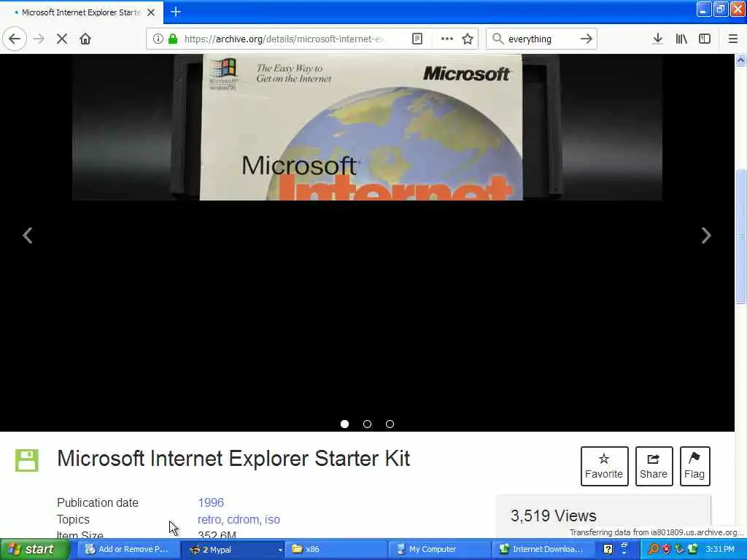Expand the Mypal group dropdown arrow

pyautogui.click(x=280, y=550)
